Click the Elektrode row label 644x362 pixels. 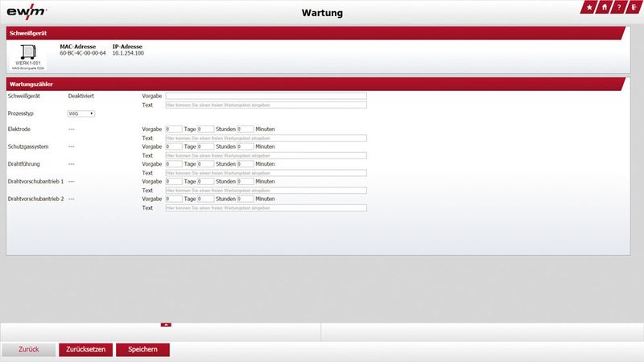(19, 130)
